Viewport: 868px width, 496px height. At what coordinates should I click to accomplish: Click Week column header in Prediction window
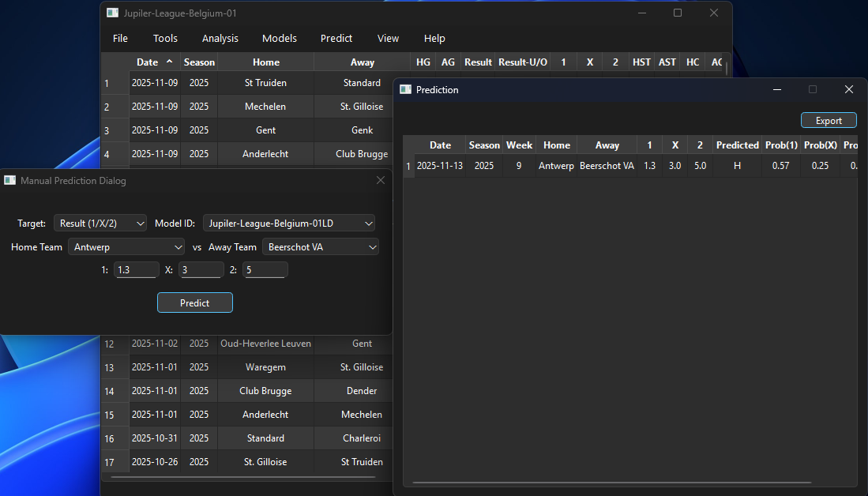(x=519, y=145)
